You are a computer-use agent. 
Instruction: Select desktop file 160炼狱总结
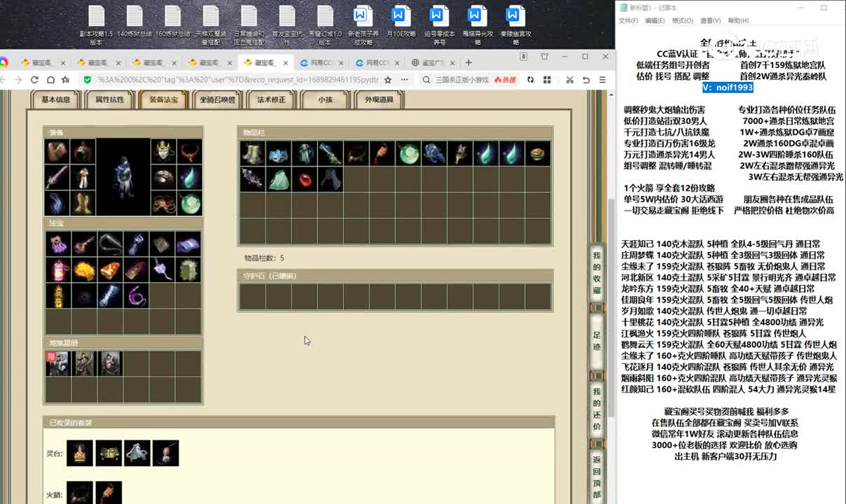pos(173,22)
